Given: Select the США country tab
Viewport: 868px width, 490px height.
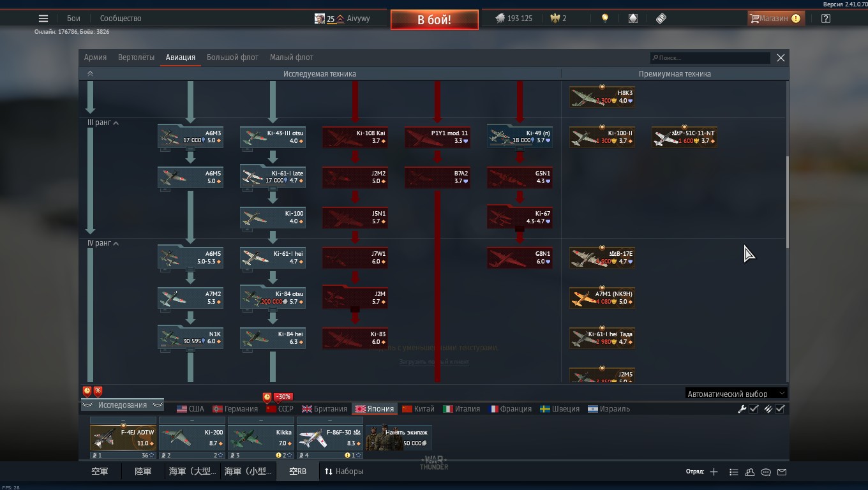Looking at the screenshot, I should 190,409.
